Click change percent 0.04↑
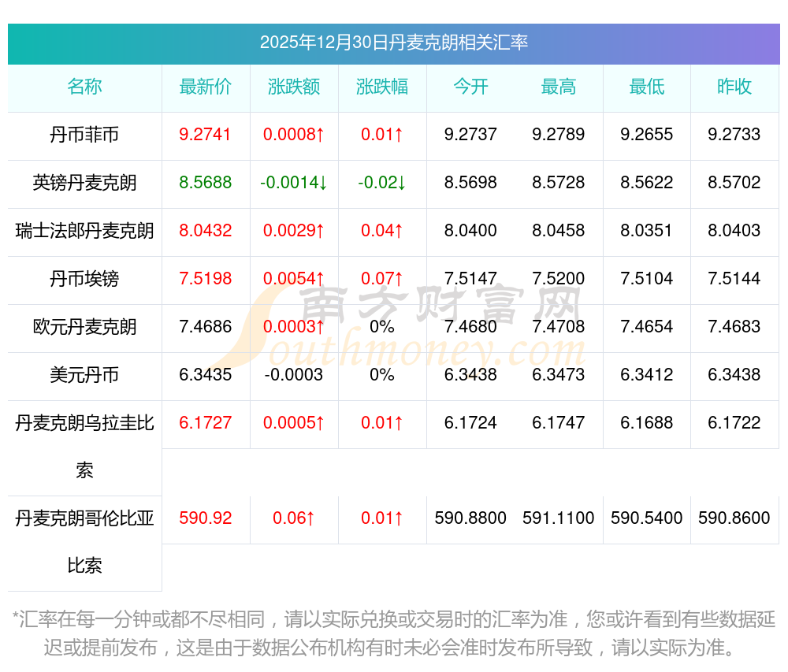Viewport: 788px width, 672px height. 382,231
